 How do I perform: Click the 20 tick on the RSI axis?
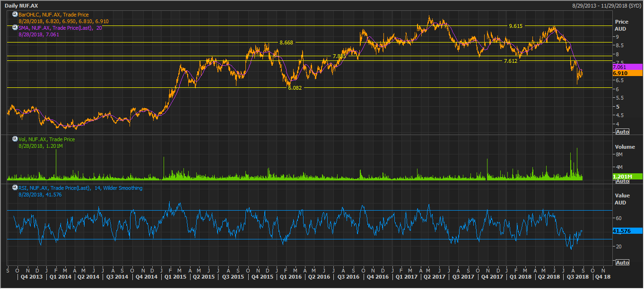coord(618,246)
